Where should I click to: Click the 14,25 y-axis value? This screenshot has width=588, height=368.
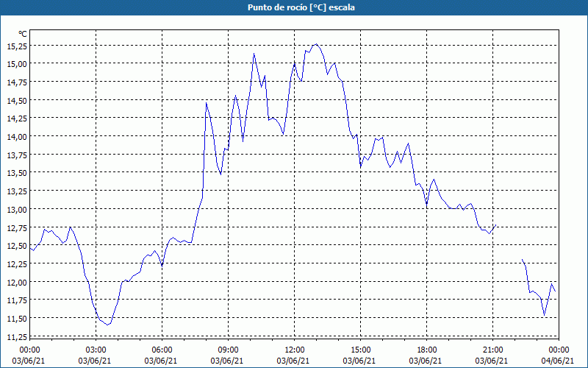(17, 118)
